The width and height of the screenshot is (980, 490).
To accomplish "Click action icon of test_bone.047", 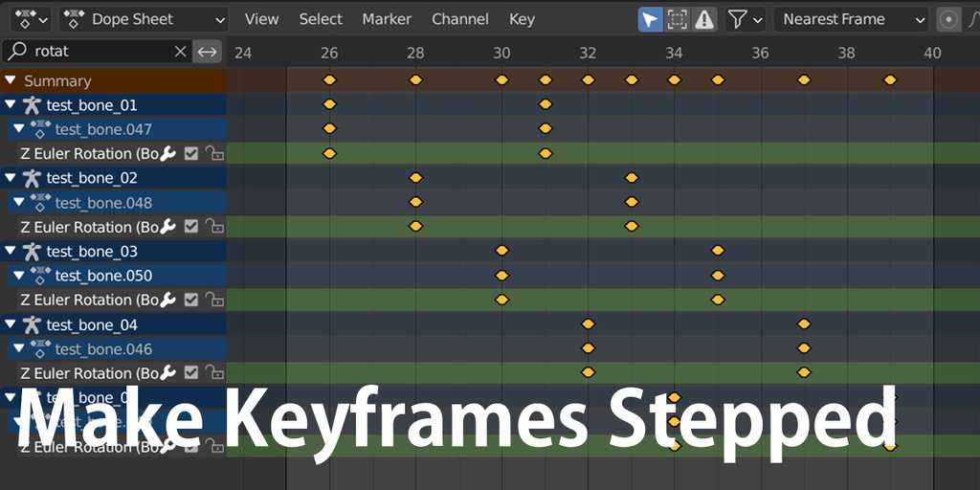I will tap(40, 129).
